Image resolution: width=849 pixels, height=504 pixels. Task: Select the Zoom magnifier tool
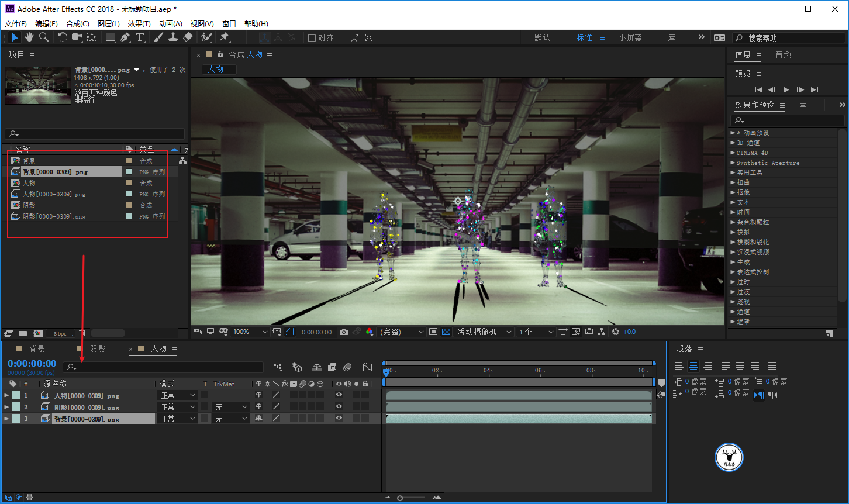(x=44, y=37)
